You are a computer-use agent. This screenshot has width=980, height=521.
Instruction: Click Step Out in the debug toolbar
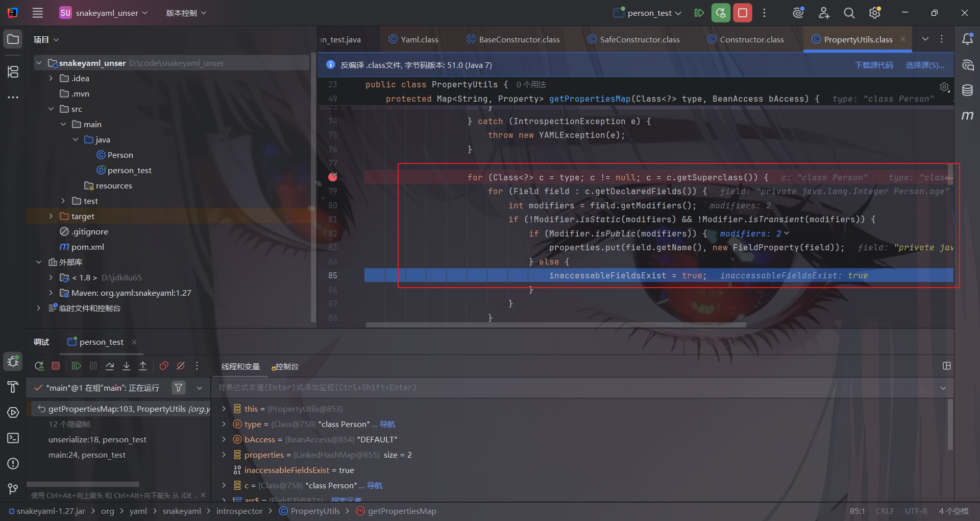(143, 366)
